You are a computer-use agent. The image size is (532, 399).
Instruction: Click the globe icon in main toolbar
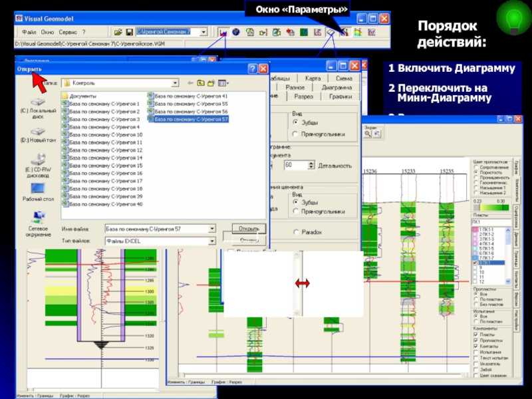[236, 31]
